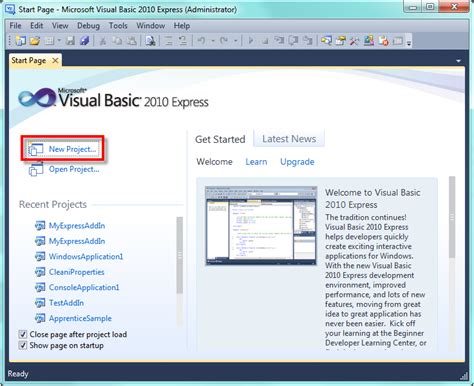474x386 pixels.
Task: Click the Save All toolbar icon
Action: click(x=85, y=41)
